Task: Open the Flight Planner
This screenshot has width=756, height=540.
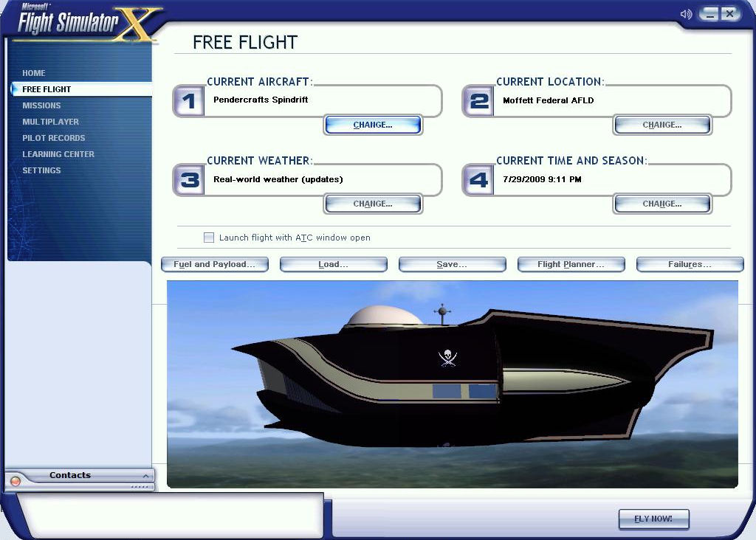Action: coord(571,264)
